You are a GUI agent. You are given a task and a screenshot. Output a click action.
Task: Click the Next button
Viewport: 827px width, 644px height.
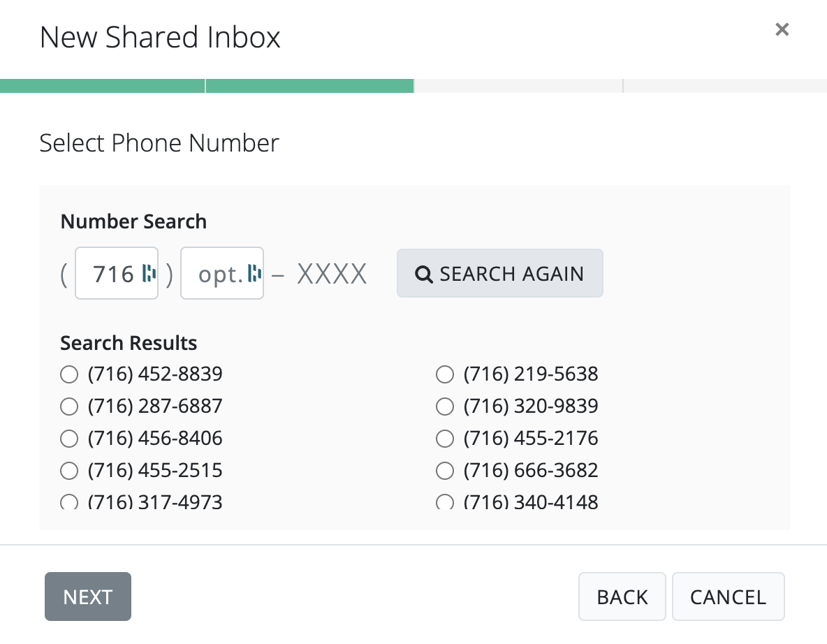point(88,597)
